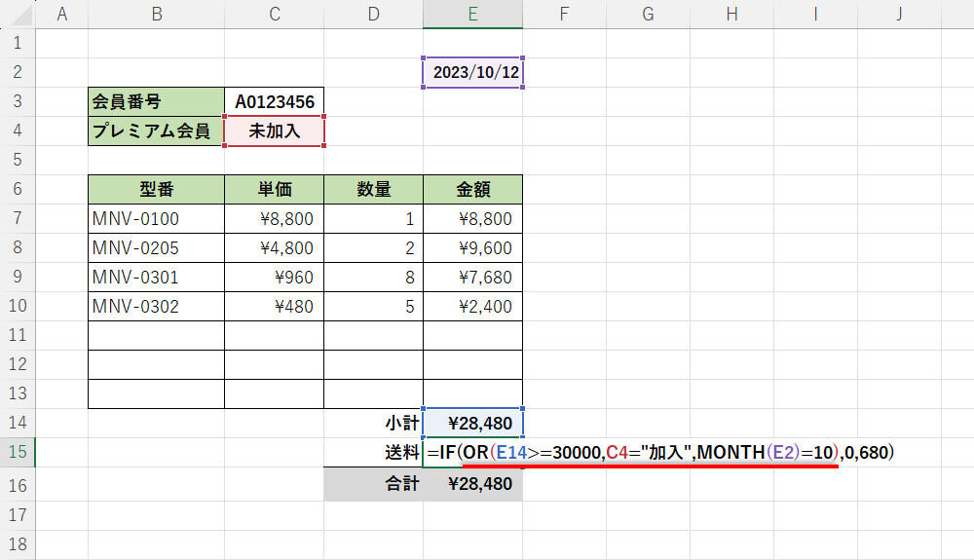The image size is (974, 560).
Task: Click the amount ¥9,600 cell
Action: 472,247
